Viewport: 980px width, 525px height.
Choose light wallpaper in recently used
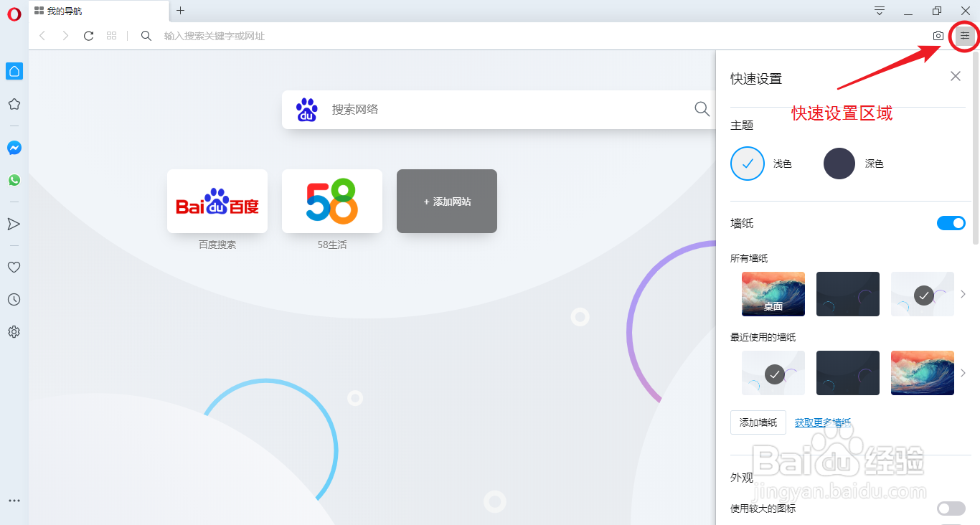coord(773,373)
